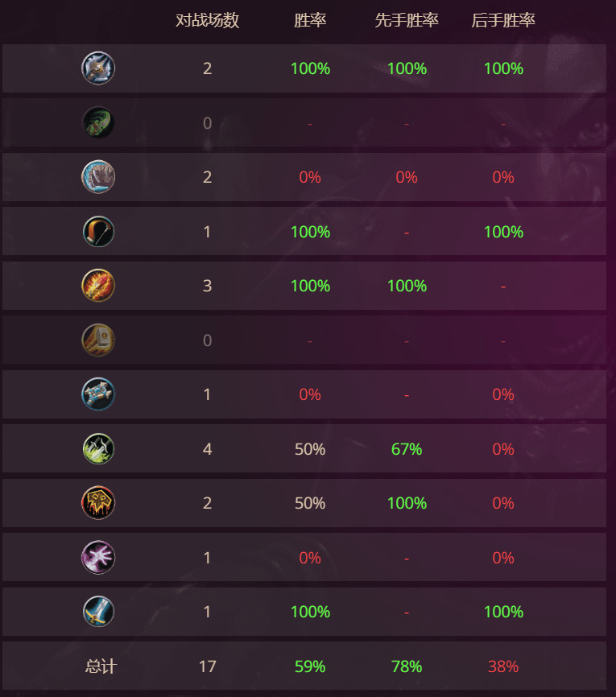Click the total games count 17
Image resolution: width=616 pixels, height=697 pixels.
[x=207, y=666]
